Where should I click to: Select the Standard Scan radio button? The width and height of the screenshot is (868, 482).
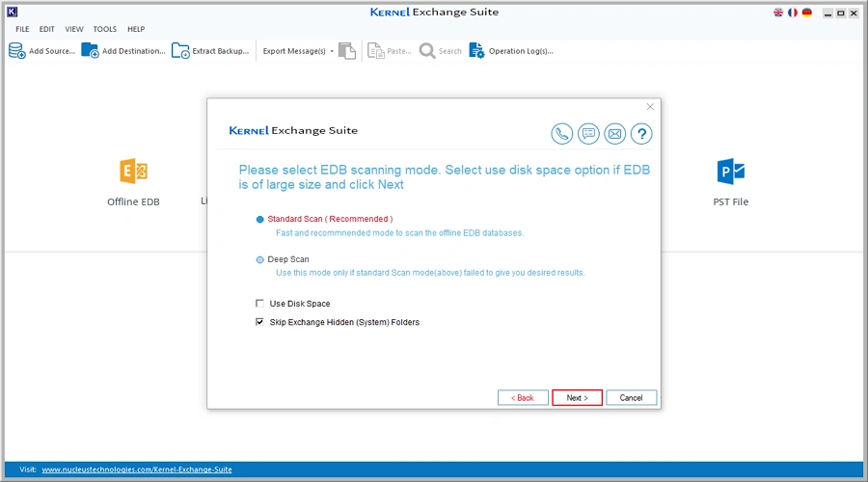point(260,220)
